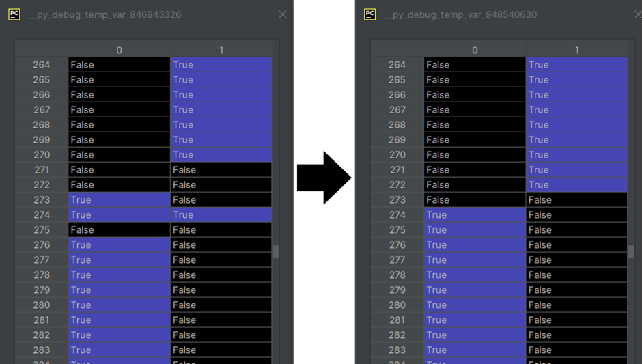The height and width of the screenshot is (364, 642).
Task: Close the left debug variable window
Action: tap(283, 14)
